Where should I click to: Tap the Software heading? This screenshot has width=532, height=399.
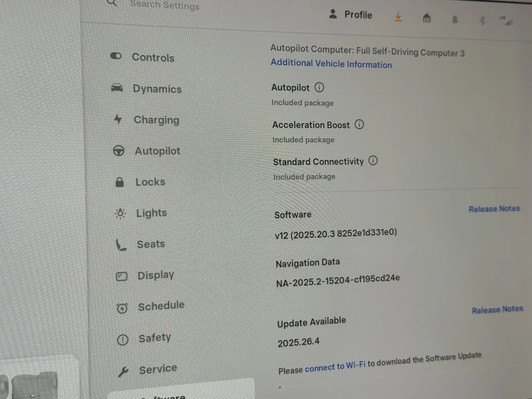pyautogui.click(x=293, y=215)
